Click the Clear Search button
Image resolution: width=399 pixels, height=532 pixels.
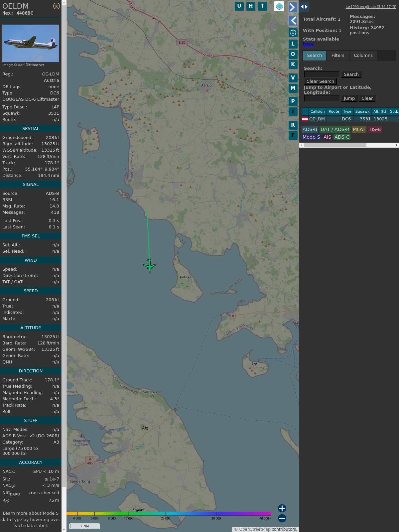click(x=320, y=81)
